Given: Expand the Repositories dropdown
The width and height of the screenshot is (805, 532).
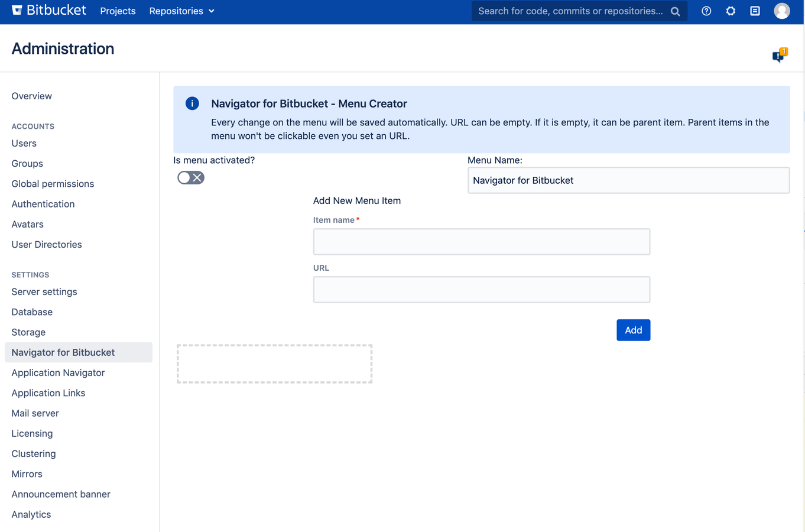Looking at the screenshot, I should point(181,11).
